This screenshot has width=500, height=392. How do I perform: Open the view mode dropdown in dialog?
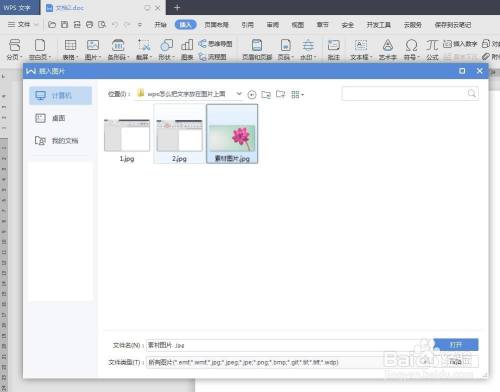coord(297,95)
